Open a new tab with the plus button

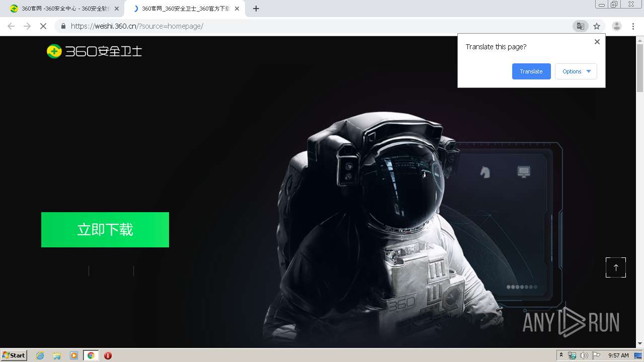[x=256, y=9]
